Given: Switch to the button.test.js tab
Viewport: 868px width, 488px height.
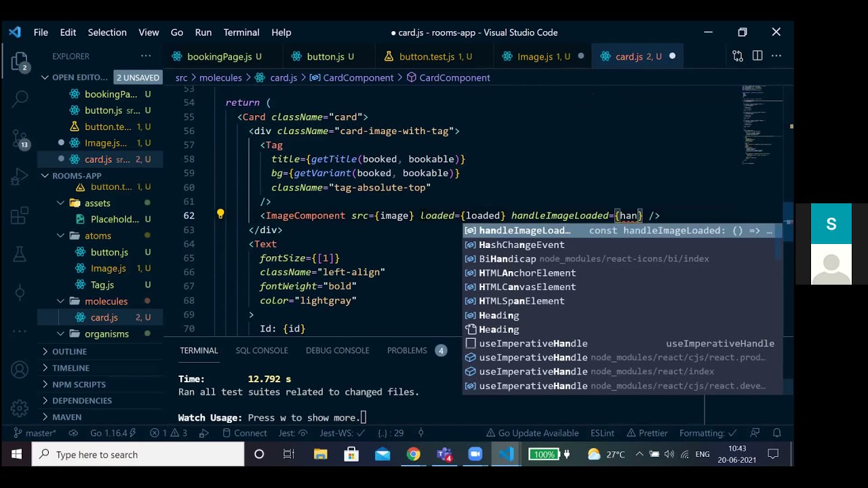Looking at the screenshot, I should 427,56.
